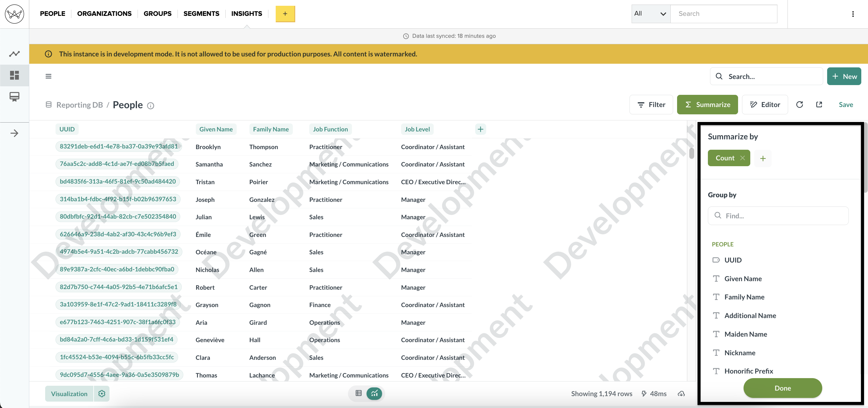Click the yellow plus button in top nav
Screen dimensions: 868x408
click(285, 14)
